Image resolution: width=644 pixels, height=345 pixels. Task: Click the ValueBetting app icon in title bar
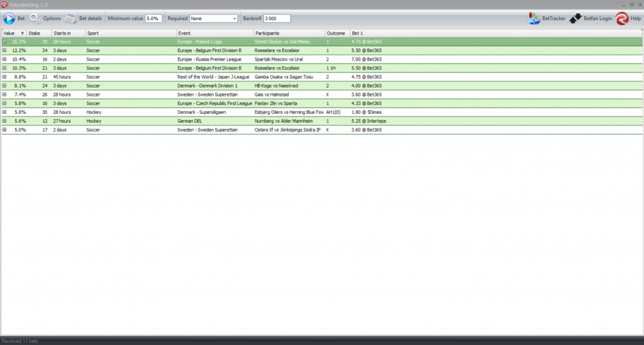(x=4, y=4)
